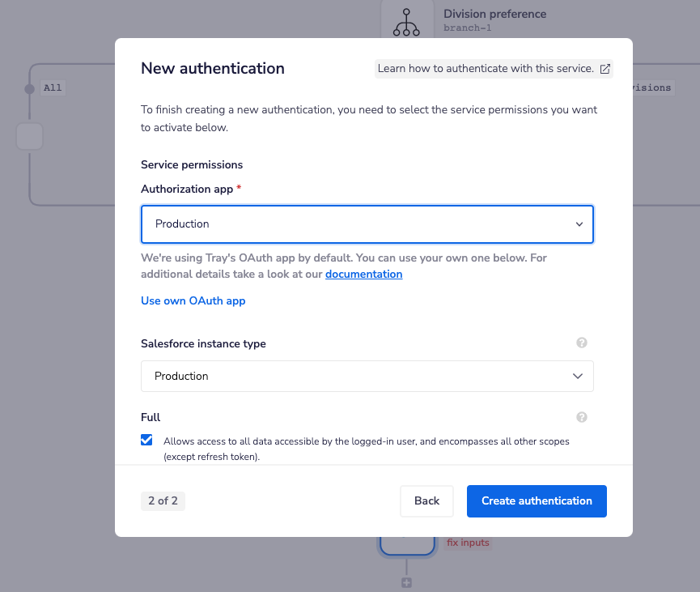Show help icon for Full scope
This screenshot has width=700, height=592.
[x=581, y=417]
